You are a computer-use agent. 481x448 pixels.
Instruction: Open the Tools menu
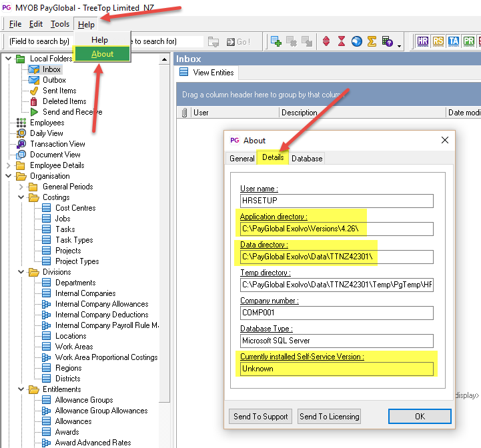[x=60, y=24]
